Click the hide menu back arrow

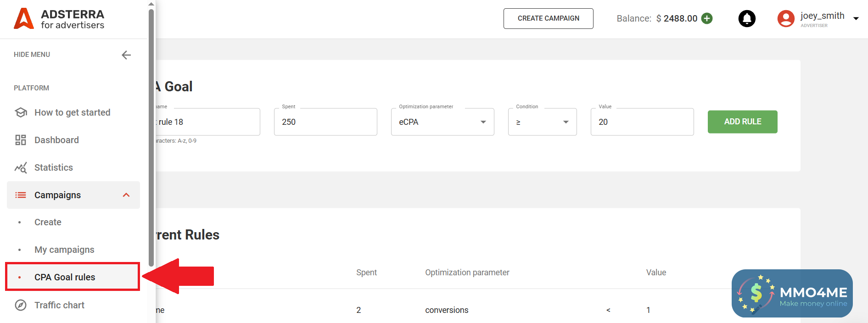pos(126,55)
